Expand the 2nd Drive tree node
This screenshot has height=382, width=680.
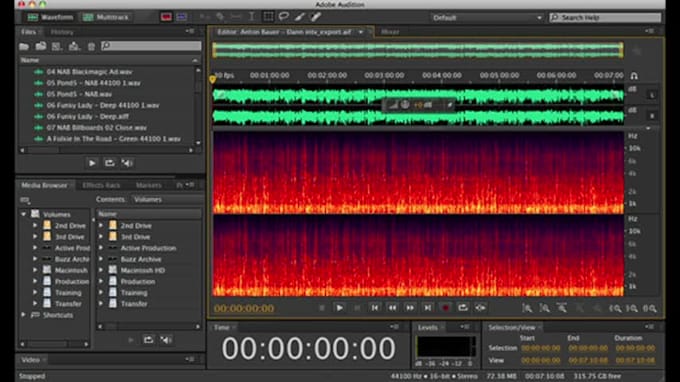35,225
